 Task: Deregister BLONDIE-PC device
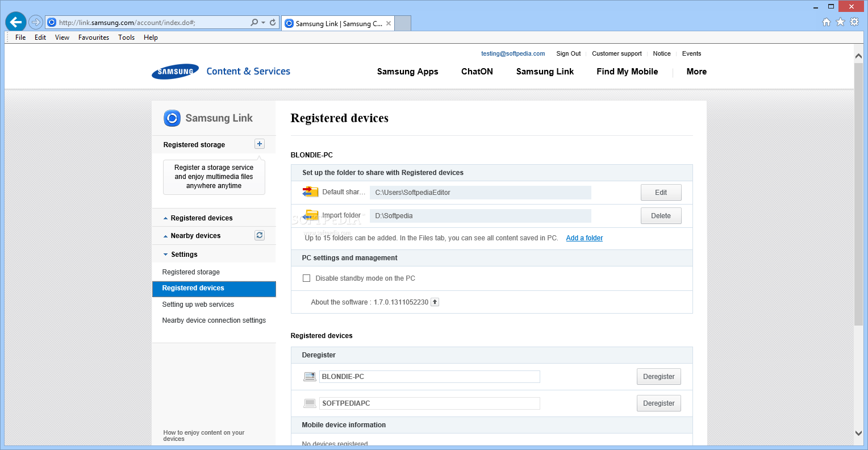[659, 377]
